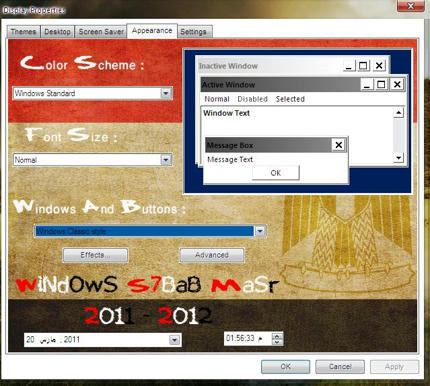The width and height of the screenshot is (430, 386).
Task: Open the Desktop tab
Action: 57,32
